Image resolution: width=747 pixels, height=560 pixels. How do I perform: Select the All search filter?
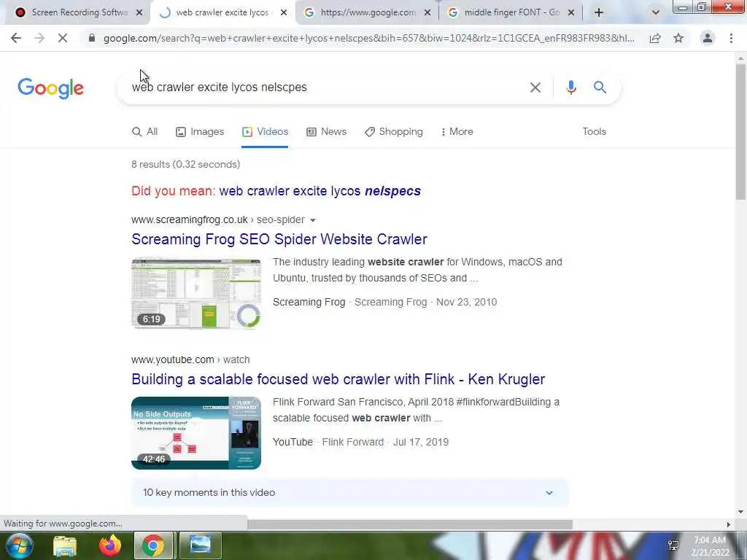coord(145,132)
